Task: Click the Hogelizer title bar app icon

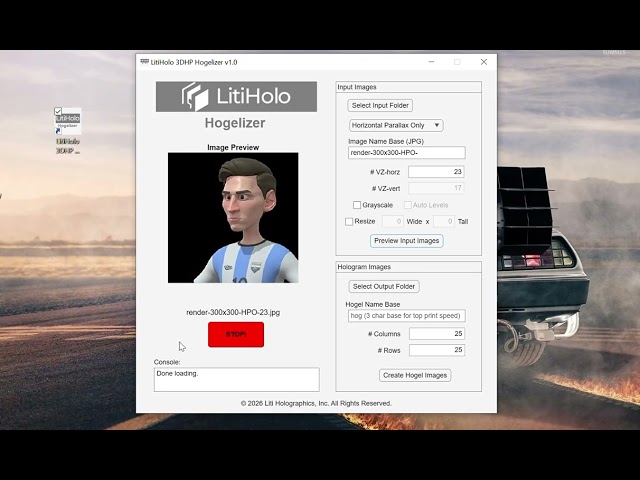Action: 144,62
